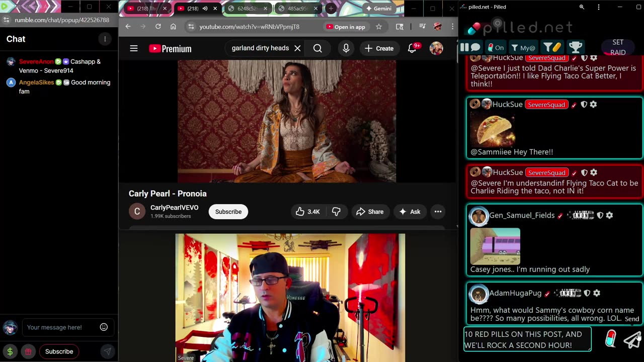Open the CarlyPearlVEVO channel name link
The width and height of the screenshot is (644, 362).
[x=174, y=208]
